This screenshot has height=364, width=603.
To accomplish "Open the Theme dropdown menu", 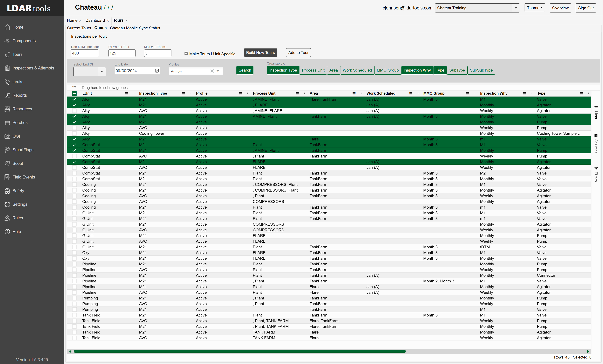I will pyautogui.click(x=535, y=8).
